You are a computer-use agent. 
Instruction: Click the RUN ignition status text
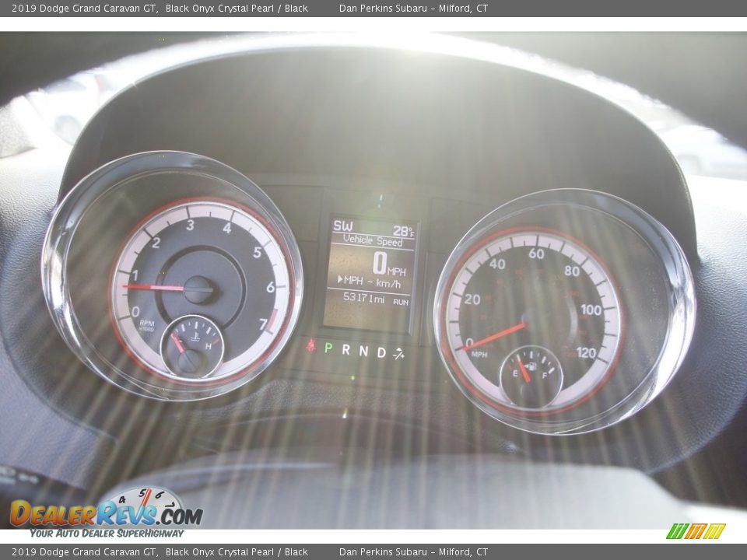[x=401, y=302]
